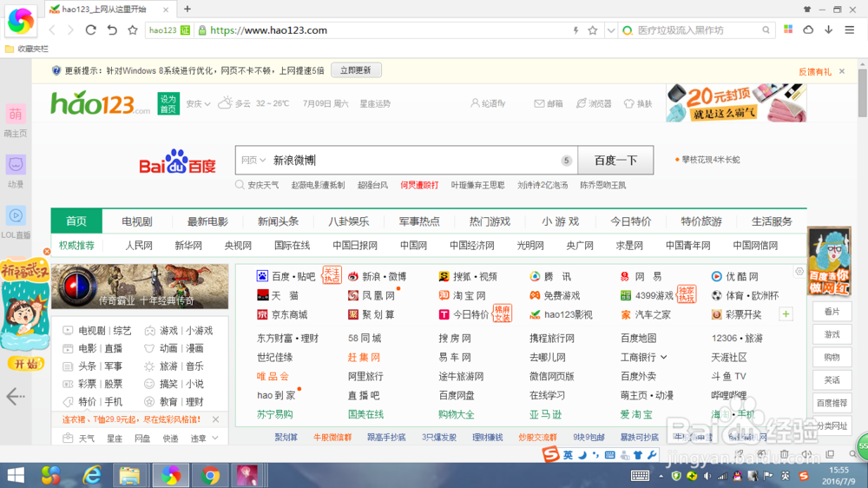The height and width of the screenshot is (488, 868).
Task: Expand the 网页 search type dropdown
Action: pos(253,160)
